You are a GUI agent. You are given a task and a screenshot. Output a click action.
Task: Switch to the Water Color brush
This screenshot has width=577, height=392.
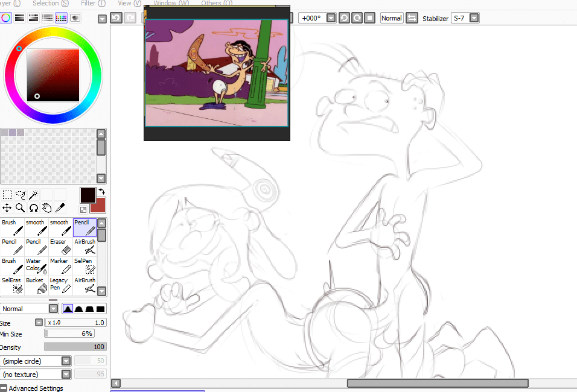(36, 265)
